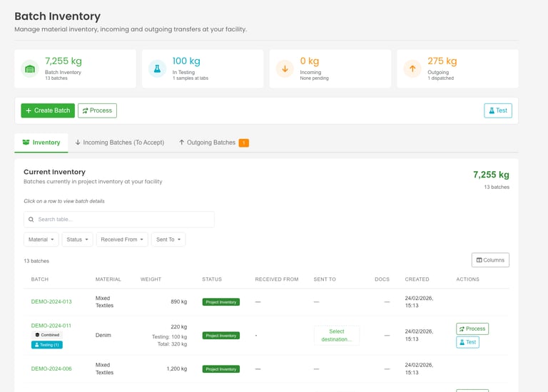Open the Status filter dropdown
Screen dimensions: 548x392
pyautogui.click(x=78, y=239)
